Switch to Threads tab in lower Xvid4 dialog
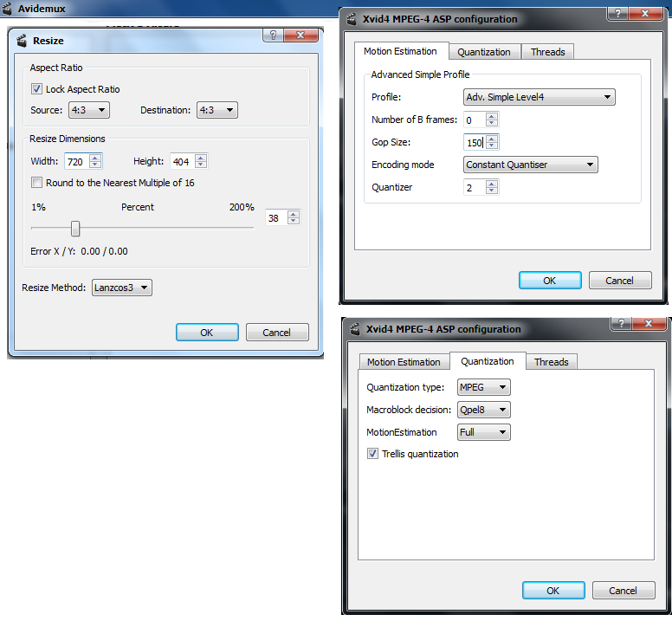Screen dimensions: 672x621 [551, 362]
